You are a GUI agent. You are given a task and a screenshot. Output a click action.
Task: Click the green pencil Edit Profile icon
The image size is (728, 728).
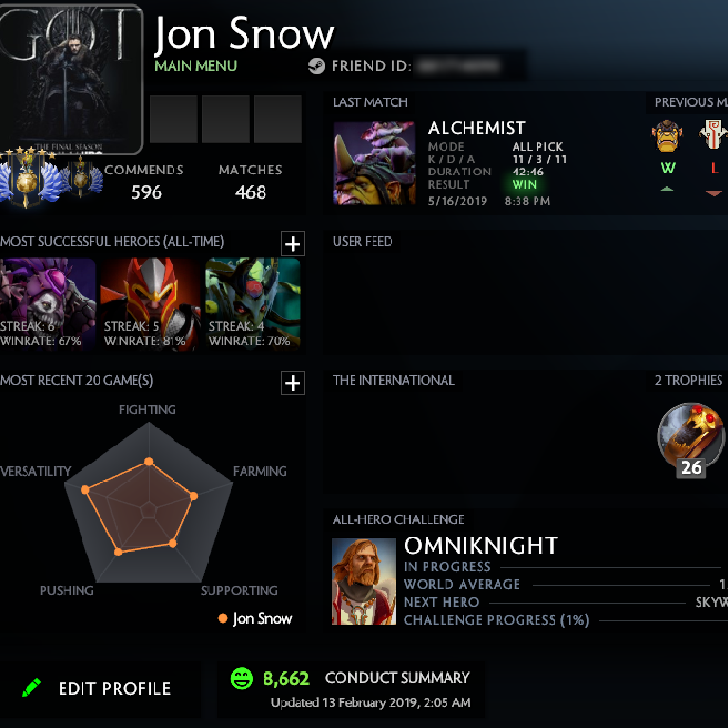pos(31,687)
